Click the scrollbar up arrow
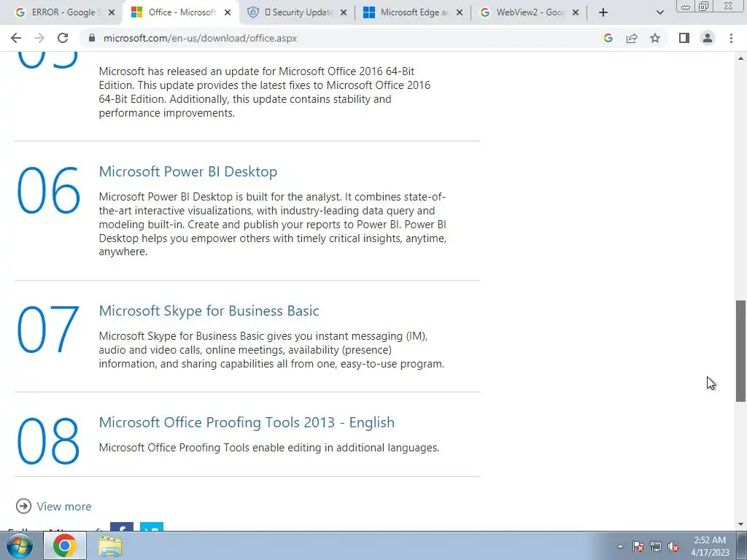The width and height of the screenshot is (747, 560). click(x=740, y=58)
